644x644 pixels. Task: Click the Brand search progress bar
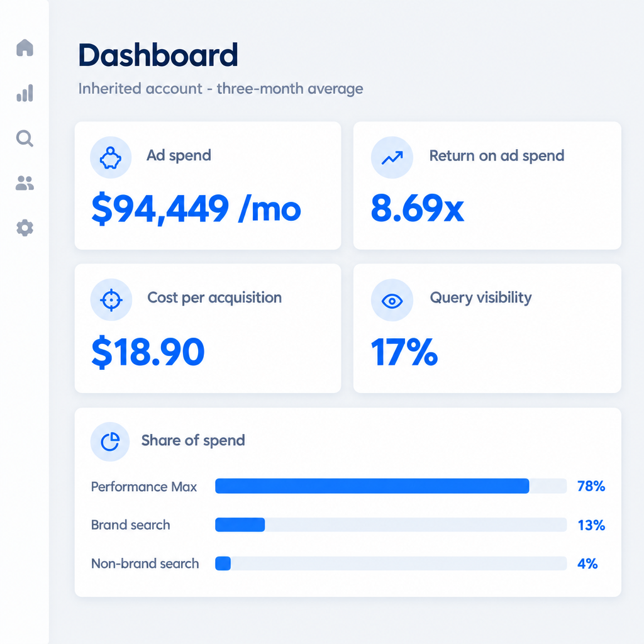point(391,525)
